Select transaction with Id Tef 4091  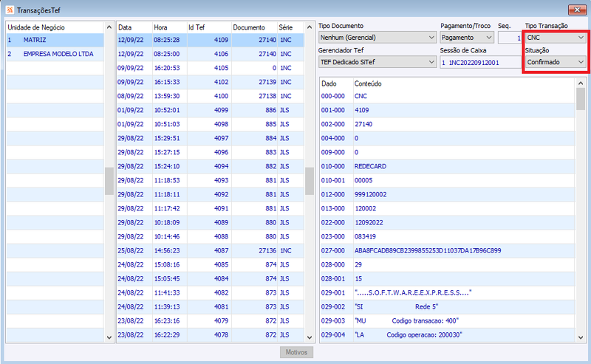(x=211, y=208)
